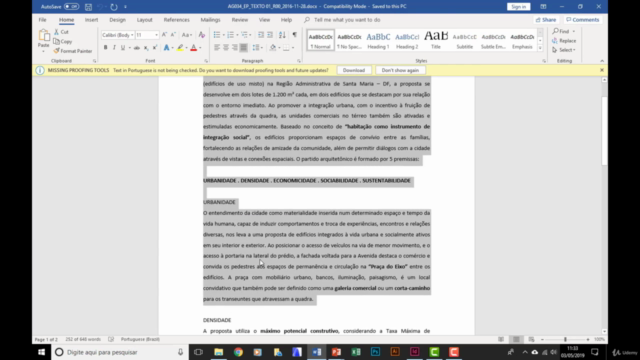The height and width of the screenshot is (360, 640).
Task: Open the File tab
Action: tap(42, 20)
